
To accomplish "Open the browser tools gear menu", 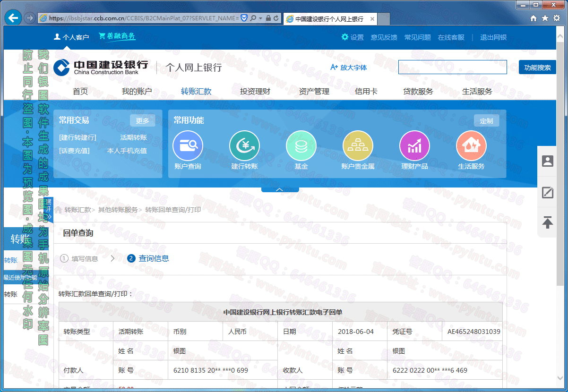I will point(556,18).
